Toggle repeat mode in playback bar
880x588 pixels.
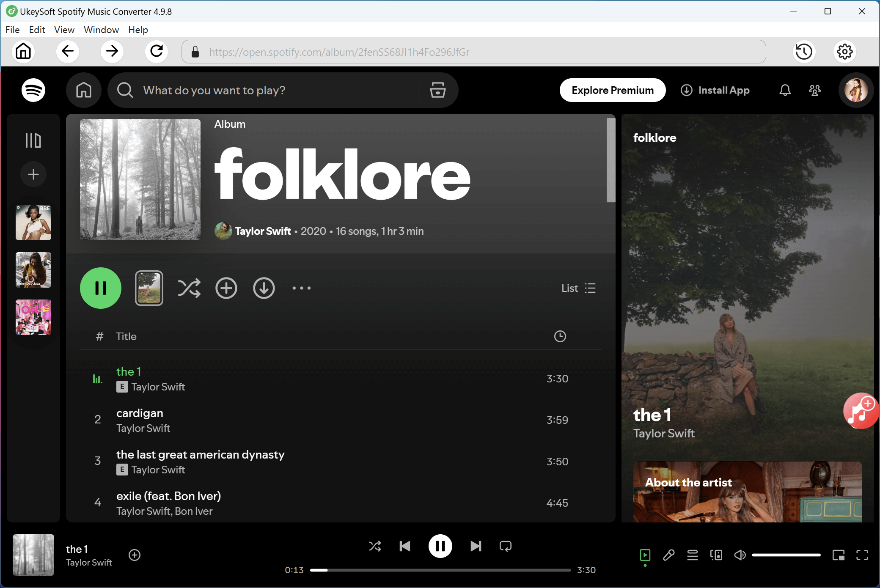[x=505, y=546]
